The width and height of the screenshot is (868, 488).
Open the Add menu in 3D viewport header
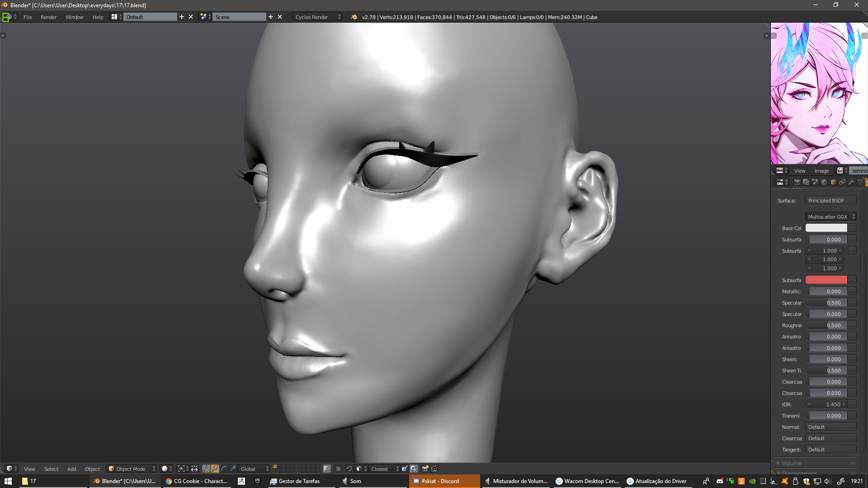(x=71, y=469)
